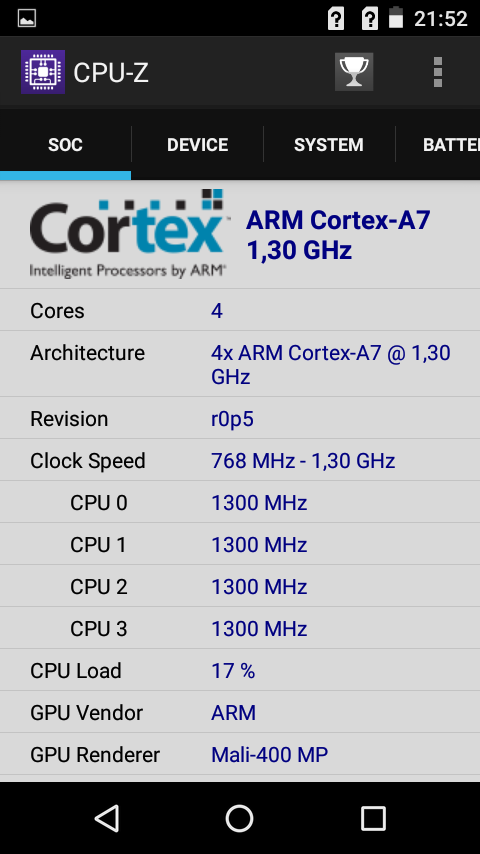Tap the CPU-Z app icon

tap(43, 72)
